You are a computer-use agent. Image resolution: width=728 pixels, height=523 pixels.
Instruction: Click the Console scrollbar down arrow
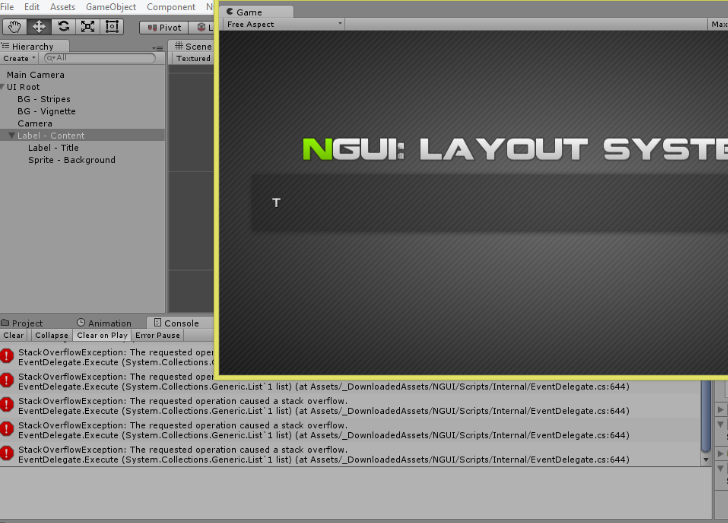(x=706, y=460)
